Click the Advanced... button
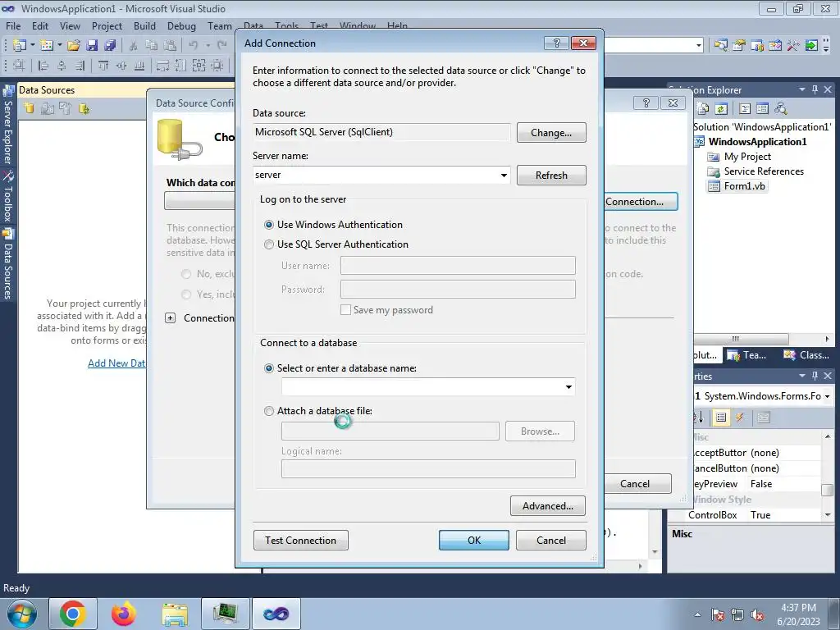The height and width of the screenshot is (630, 840). (x=547, y=505)
